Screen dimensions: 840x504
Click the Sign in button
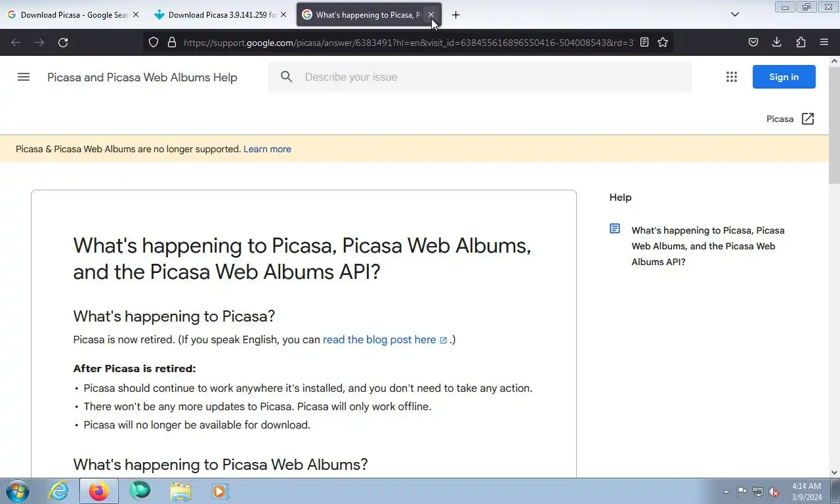click(x=784, y=77)
